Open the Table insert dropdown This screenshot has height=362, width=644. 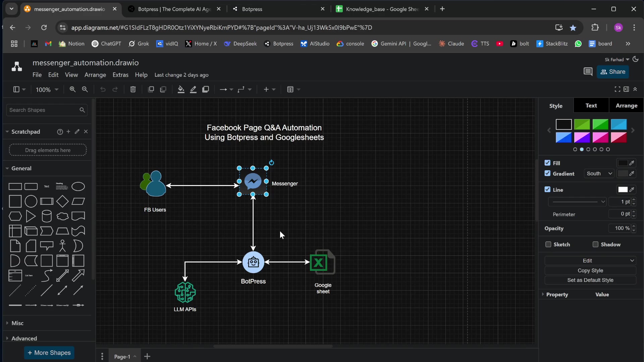(294, 89)
